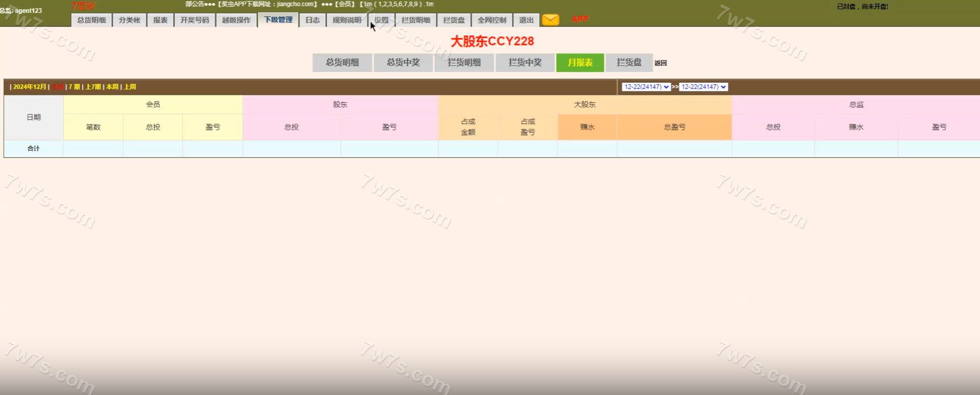Open the yellow envelope mail icon

pyautogui.click(x=550, y=20)
